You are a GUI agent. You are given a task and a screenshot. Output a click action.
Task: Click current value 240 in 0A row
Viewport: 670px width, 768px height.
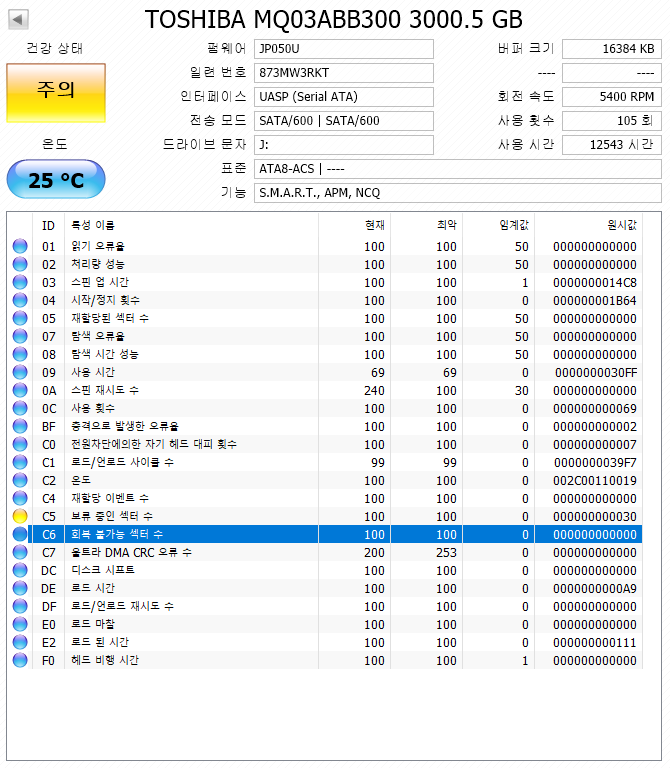point(374,391)
